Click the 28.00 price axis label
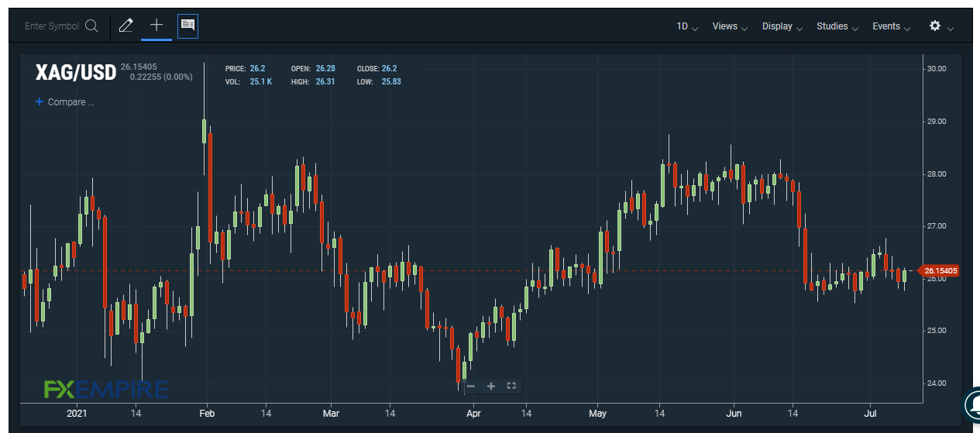Screen dimensions: 980x433 click(x=936, y=174)
